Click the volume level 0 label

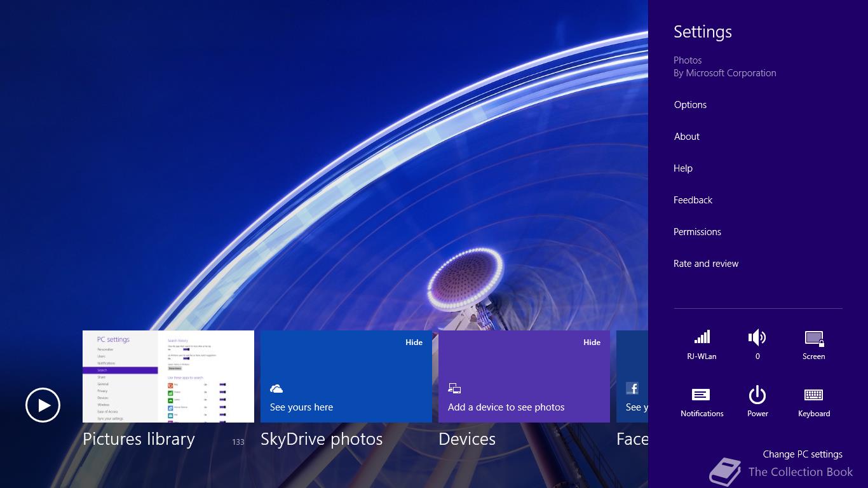[757, 356]
